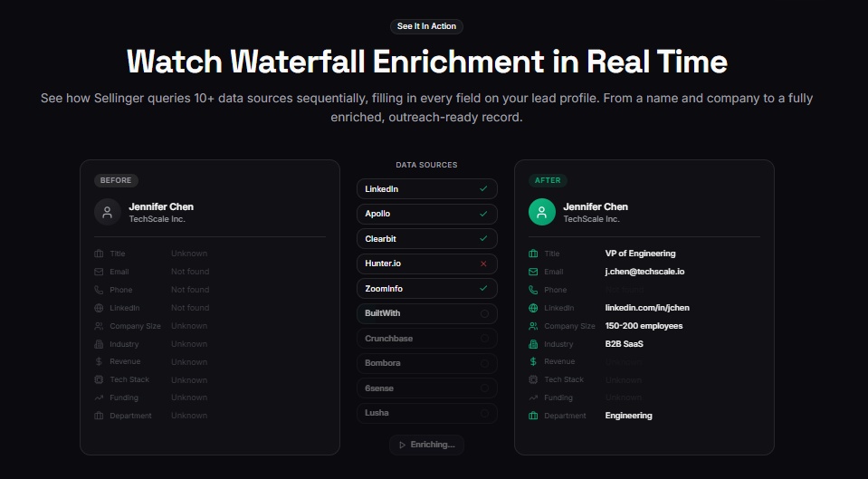Click Not found next to Email in Before card
Viewport: 868px width, 479px height.
click(x=190, y=272)
